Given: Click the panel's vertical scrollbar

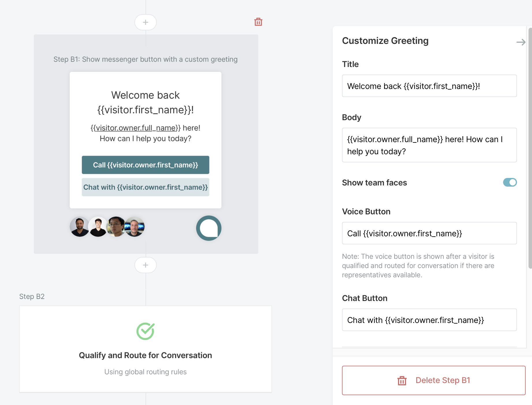Looking at the screenshot, I should click(530, 148).
